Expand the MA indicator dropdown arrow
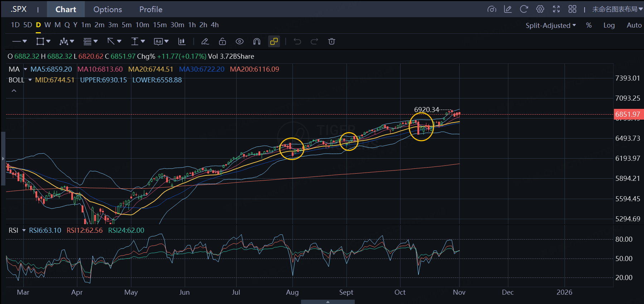The height and width of the screenshot is (304, 644). 25,69
